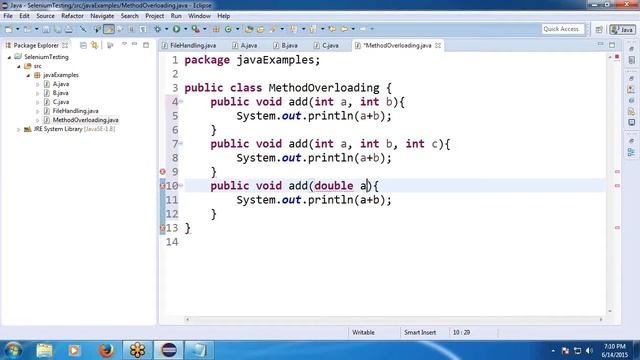Open the File menu
This screenshot has height=360, width=640.
[x=8, y=16]
